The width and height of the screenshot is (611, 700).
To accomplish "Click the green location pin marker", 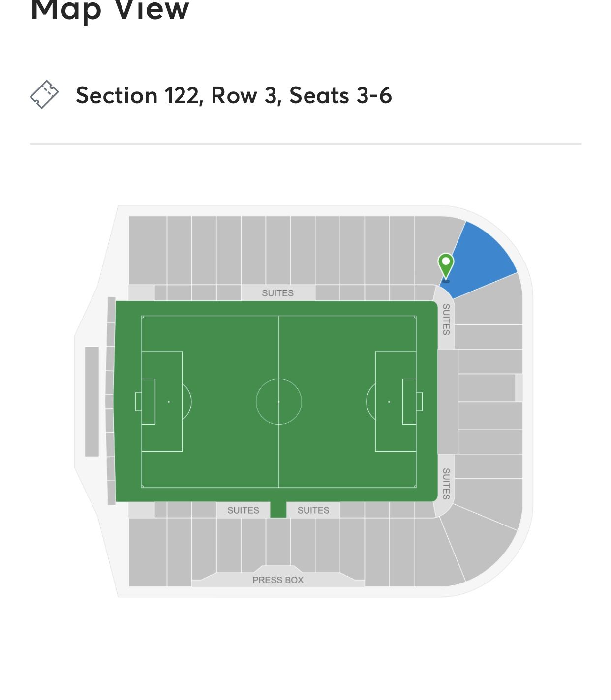I will tap(446, 267).
